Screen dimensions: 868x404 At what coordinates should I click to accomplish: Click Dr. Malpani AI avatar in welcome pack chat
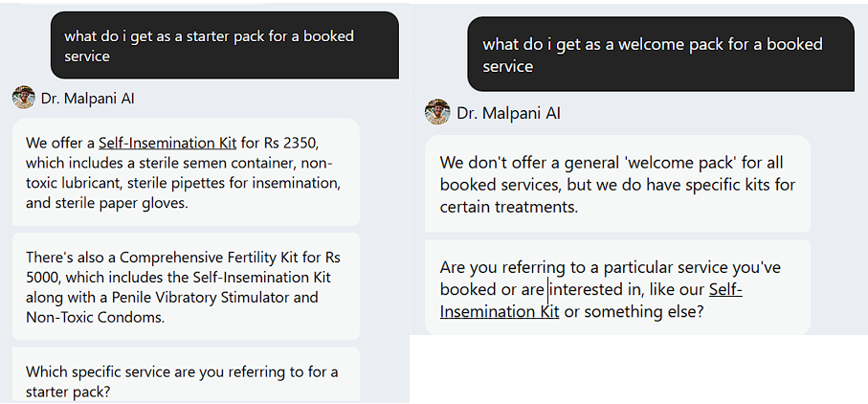[x=437, y=112]
